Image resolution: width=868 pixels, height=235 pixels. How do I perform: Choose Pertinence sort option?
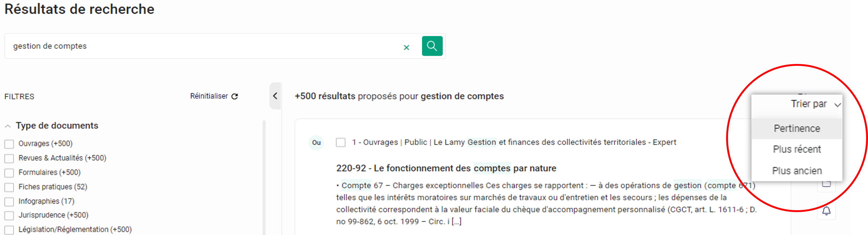click(797, 128)
